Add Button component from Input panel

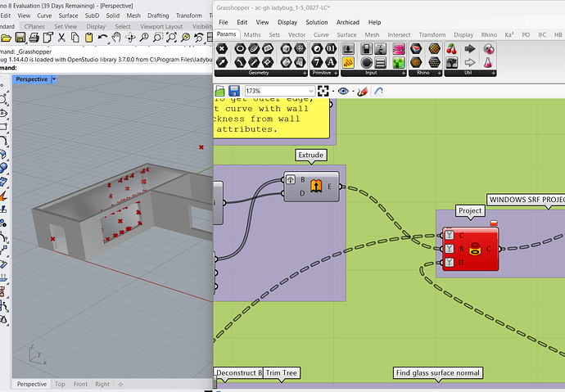pyautogui.click(x=367, y=63)
